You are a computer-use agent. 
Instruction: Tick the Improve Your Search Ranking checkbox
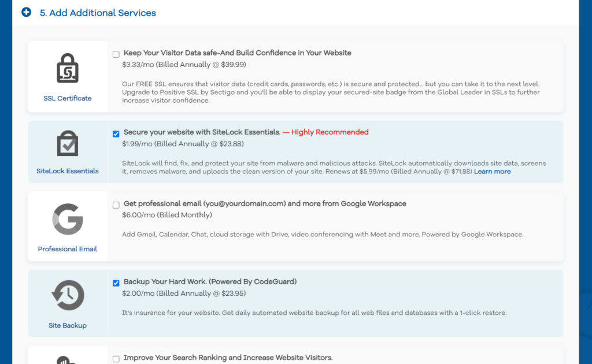click(116, 359)
